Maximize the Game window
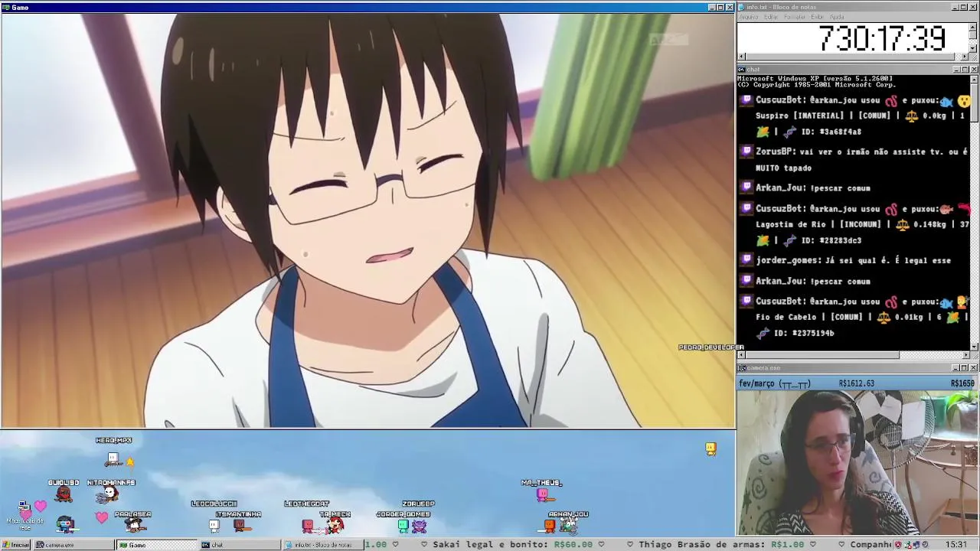The width and height of the screenshot is (980, 551). [720, 7]
